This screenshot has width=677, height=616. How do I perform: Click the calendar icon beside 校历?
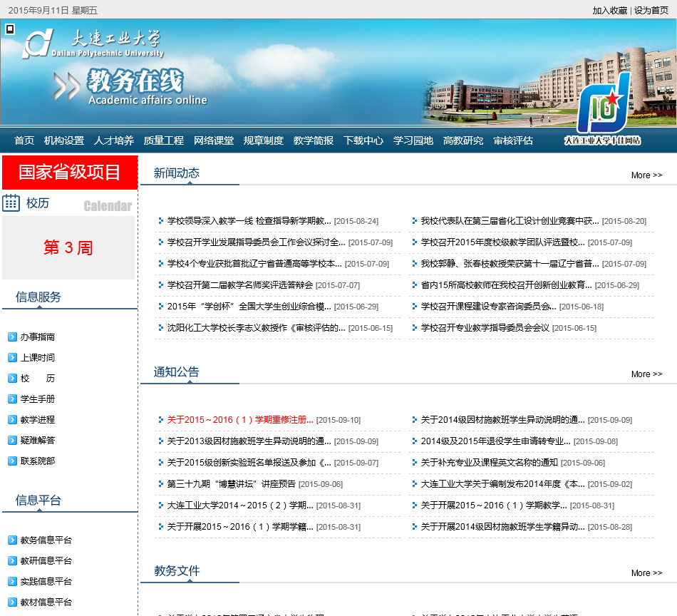click(11, 202)
